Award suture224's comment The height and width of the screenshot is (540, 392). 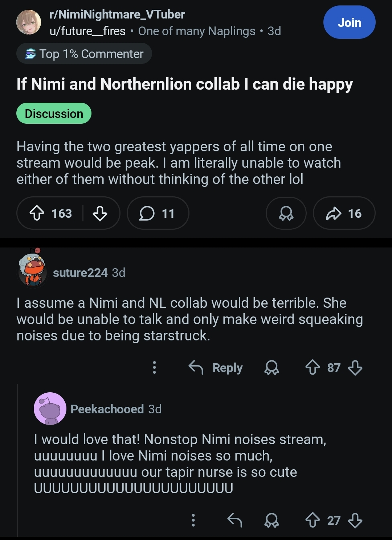(271, 368)
